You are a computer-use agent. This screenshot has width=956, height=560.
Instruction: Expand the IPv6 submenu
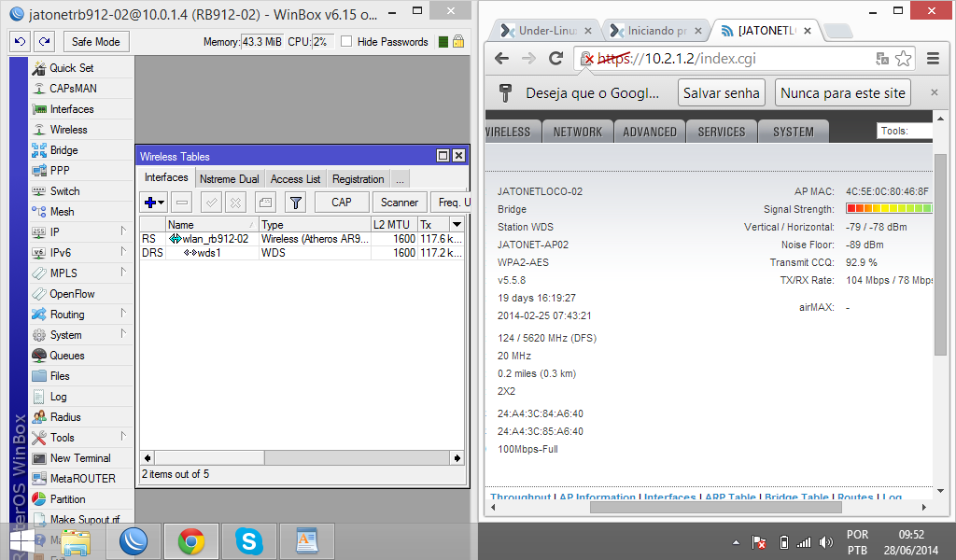coord(123,252)
